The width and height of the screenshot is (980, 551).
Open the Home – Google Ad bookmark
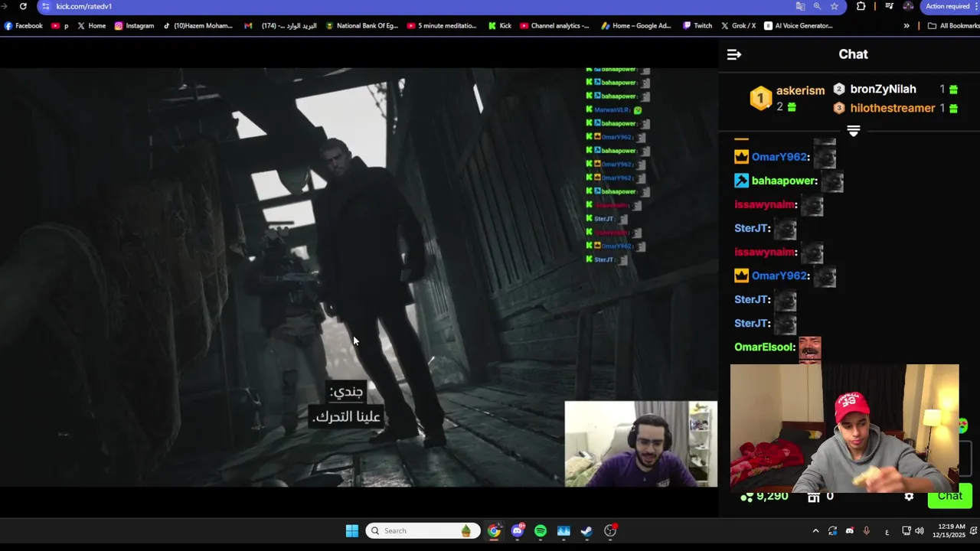[635, 25]
